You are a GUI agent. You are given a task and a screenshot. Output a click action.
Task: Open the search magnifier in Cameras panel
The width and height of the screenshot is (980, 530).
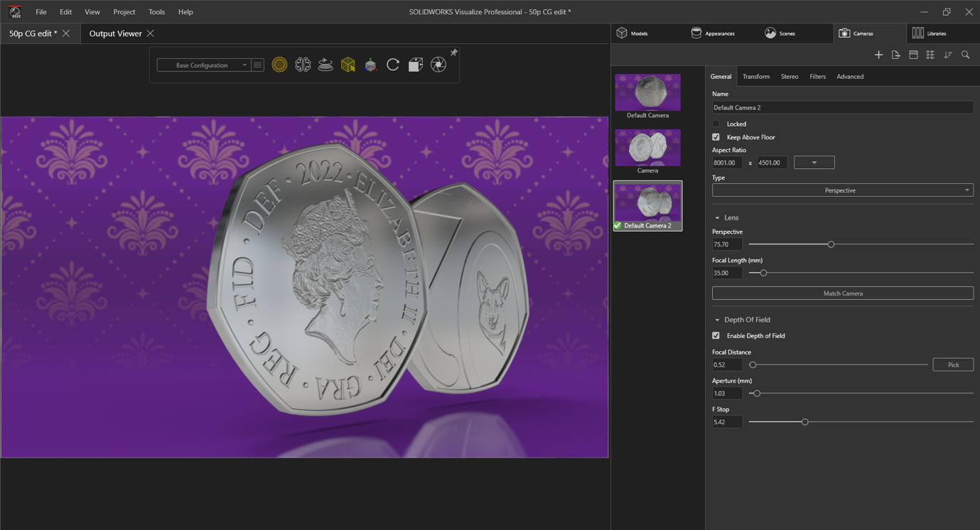tap(965, 55)
